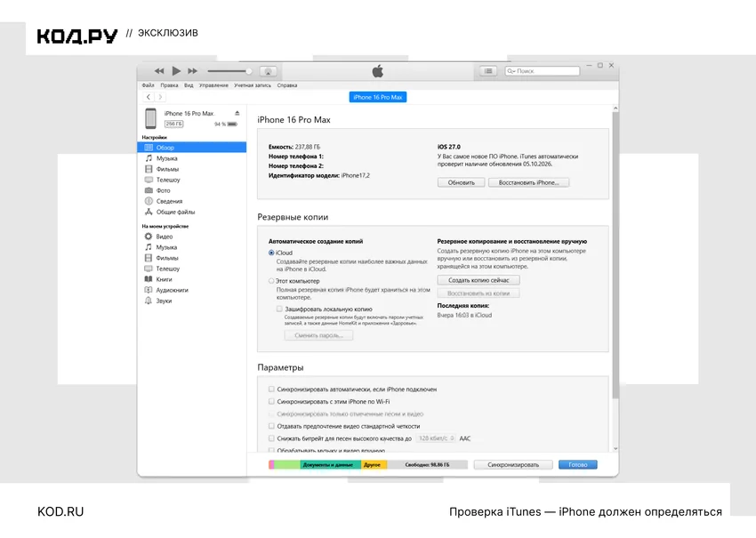
Task: Click the Другое storage segment
Action: pos(374,465)
